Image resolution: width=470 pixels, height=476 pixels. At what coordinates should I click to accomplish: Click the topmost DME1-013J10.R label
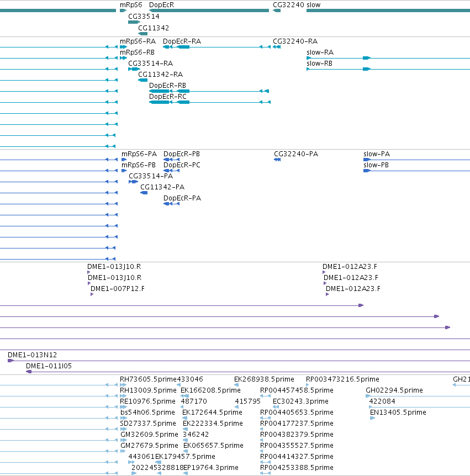pyautogui.click(x=114, y=267)
